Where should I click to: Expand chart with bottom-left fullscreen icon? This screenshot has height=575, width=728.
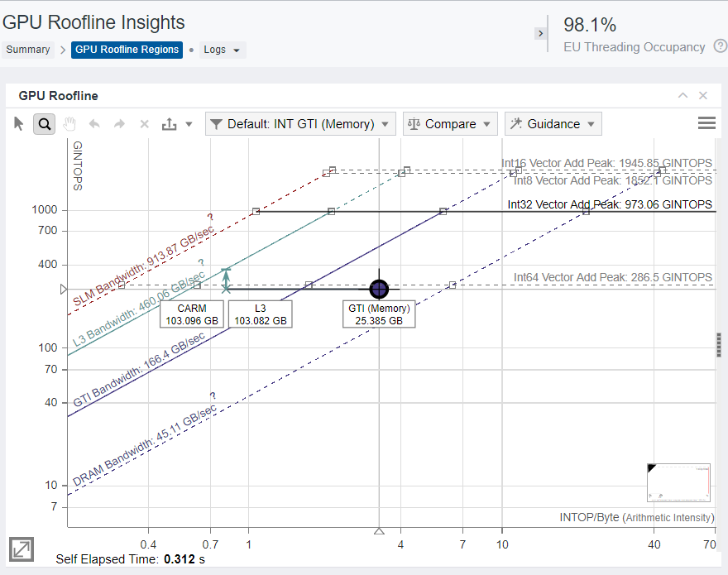point(22,549)
